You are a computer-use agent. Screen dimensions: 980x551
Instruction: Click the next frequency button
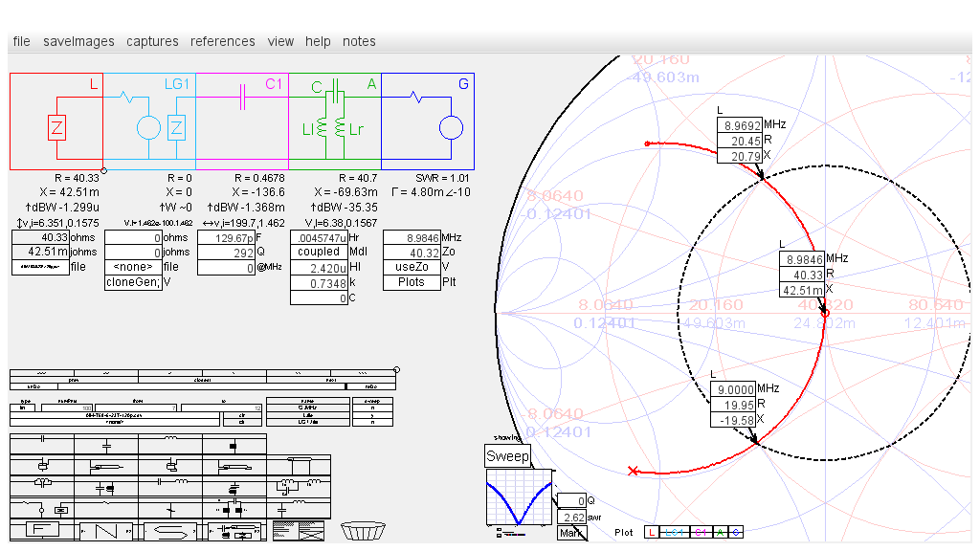(331, 380)
